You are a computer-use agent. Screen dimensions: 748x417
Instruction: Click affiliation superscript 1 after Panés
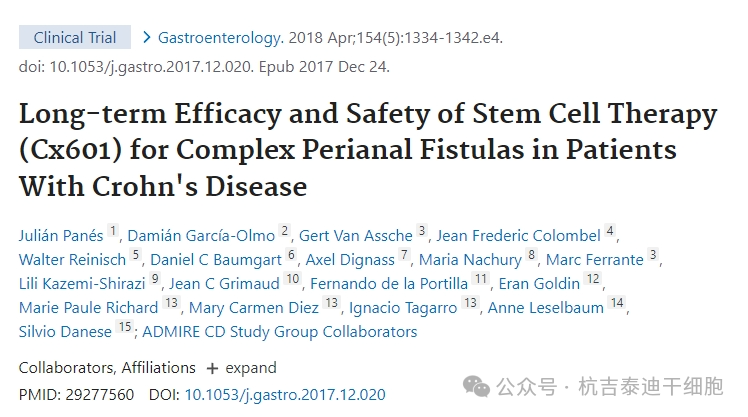click(x=113, y=231)
